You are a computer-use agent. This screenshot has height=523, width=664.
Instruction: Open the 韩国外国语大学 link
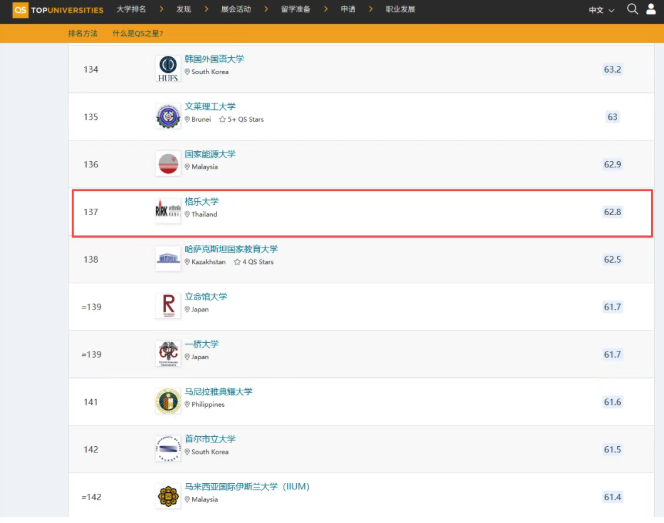(214, 59)
